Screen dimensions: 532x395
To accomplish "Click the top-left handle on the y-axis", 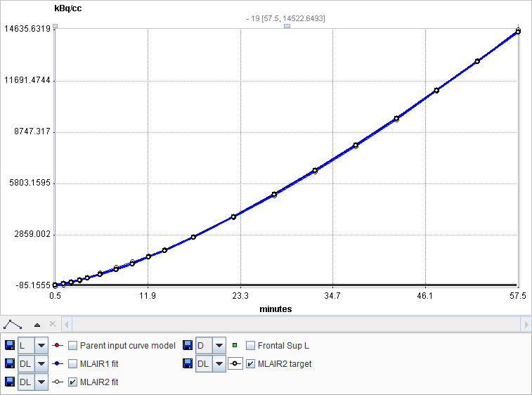I will tap(56, 26).
